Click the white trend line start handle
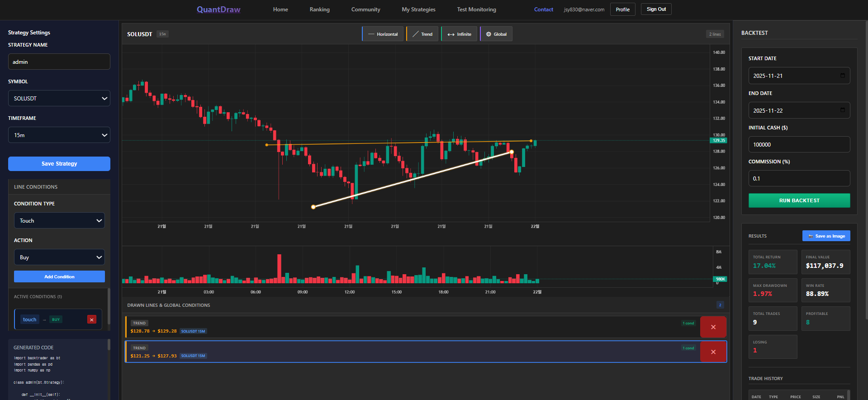 pyautogui.click(x=313, y=207)
